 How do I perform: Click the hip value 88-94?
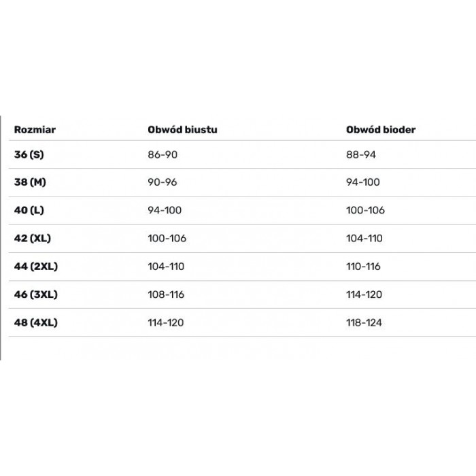pos(361,154)
